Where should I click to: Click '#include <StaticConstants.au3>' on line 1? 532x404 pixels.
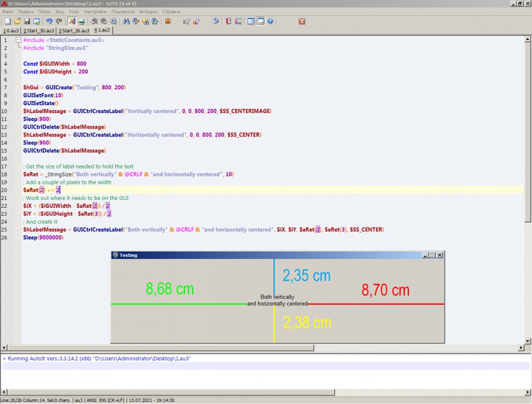[64, 40]
